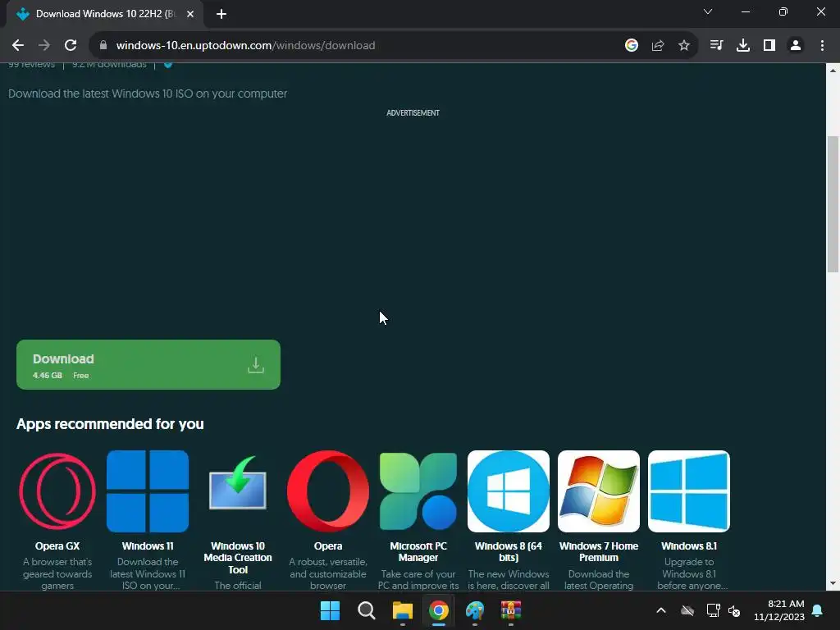Open the Windows 8.1 app icon
Viewport: 840px width, 630px height.
tap(689, 491)
